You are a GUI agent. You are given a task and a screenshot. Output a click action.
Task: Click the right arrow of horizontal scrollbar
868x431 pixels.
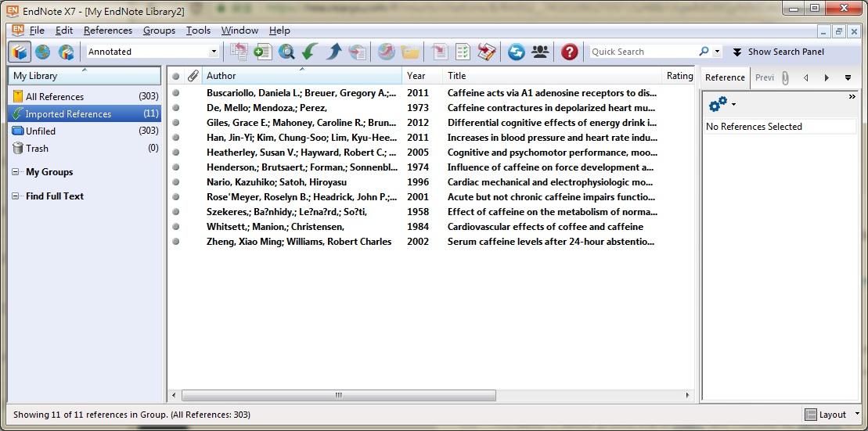(x=687, y=396)
